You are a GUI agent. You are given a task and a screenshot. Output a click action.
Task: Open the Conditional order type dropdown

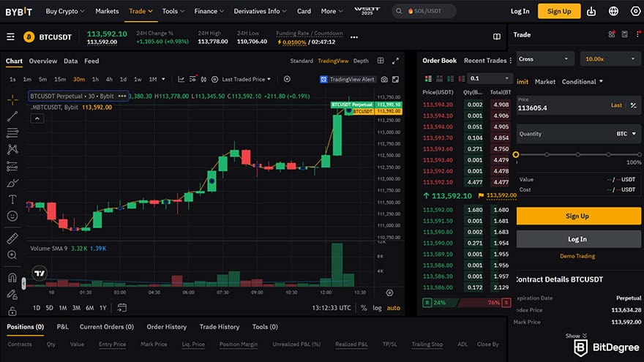pyautogui.click(x=583, y=82)
